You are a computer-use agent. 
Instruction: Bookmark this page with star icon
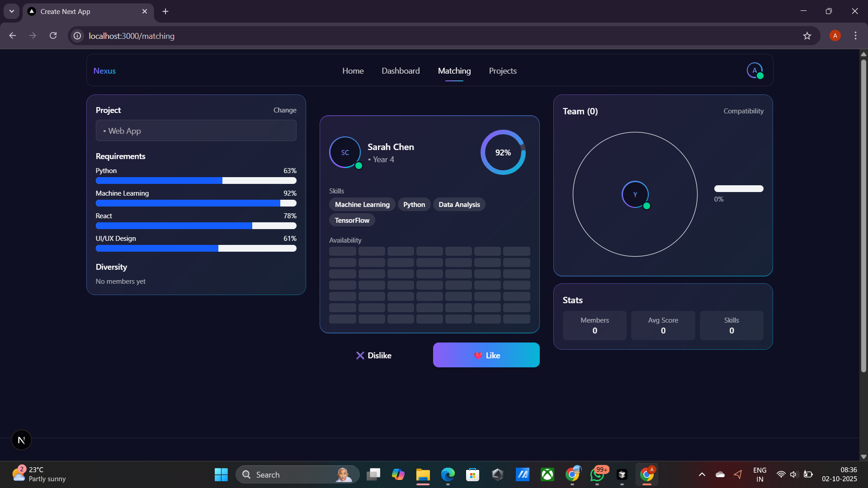coord(807,36)
